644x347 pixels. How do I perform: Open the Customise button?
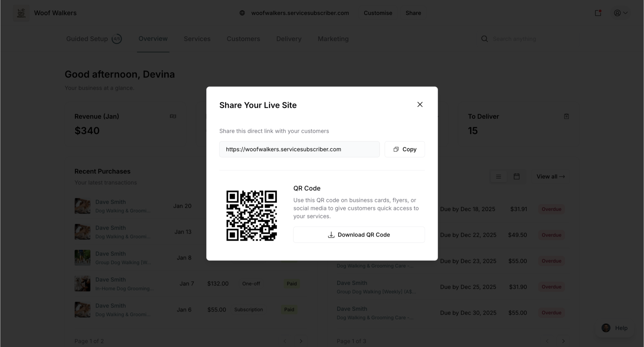[378, 13]
